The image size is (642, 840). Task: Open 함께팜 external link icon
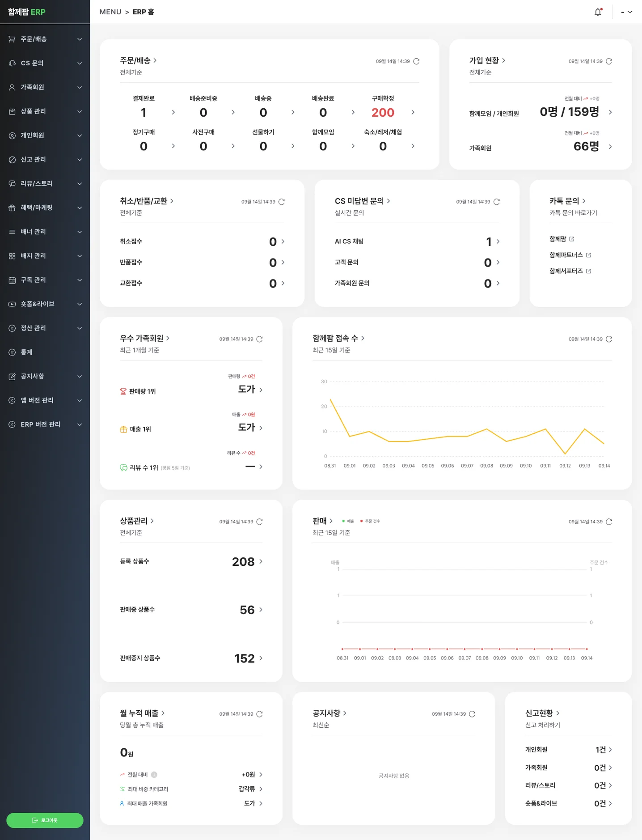pos(572,239)
